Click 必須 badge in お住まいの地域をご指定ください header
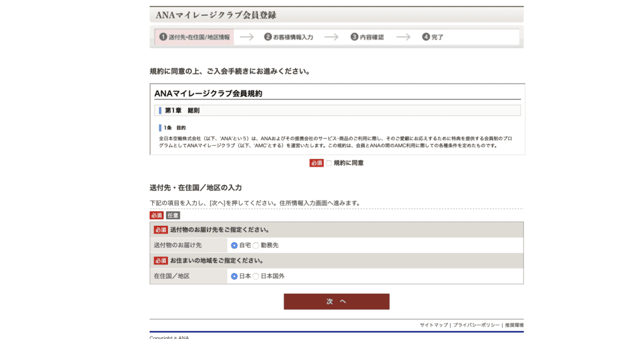Viewport: 644px width, 339px height. (161, 260)
